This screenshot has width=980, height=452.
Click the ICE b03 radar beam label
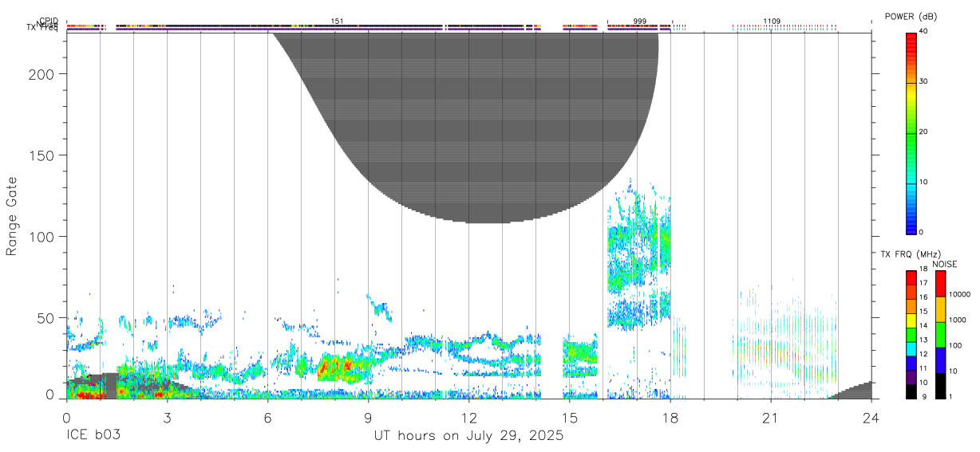(x=93, y=436)
